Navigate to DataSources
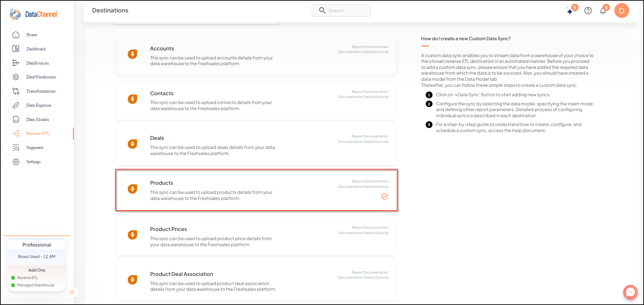The image size is (644, 305). [x=38, y=63]
